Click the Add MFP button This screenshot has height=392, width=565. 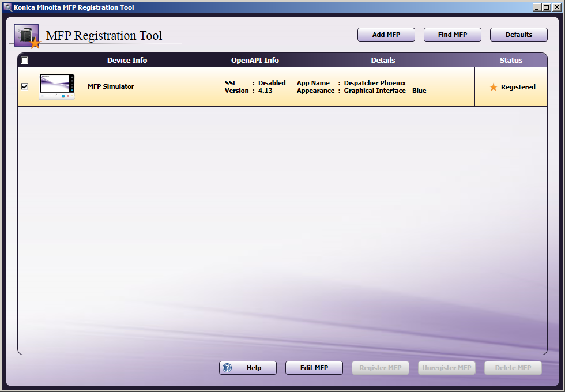[x=386, y=35]
